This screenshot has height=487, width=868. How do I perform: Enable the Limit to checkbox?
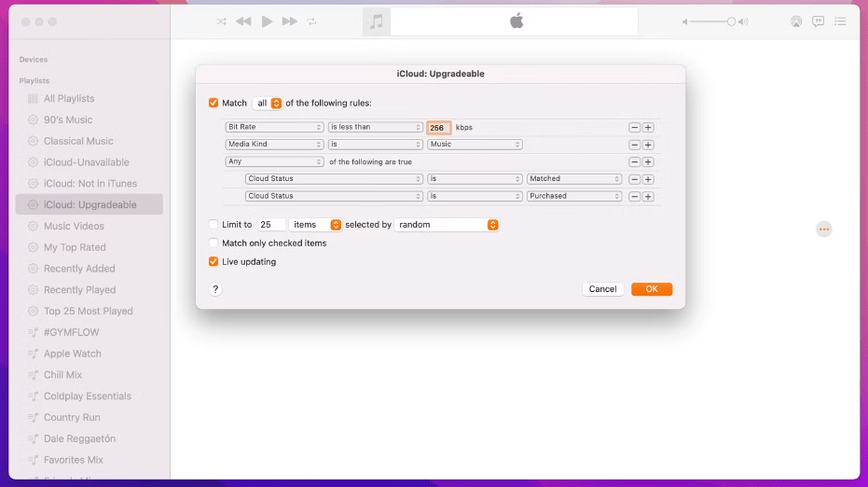(x=214, y=225)
